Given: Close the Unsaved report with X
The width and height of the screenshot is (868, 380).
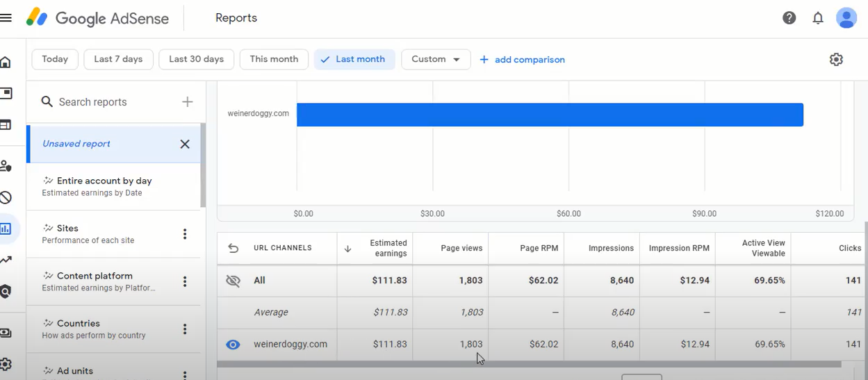Looking at the screenshot, I should point(185,144).
